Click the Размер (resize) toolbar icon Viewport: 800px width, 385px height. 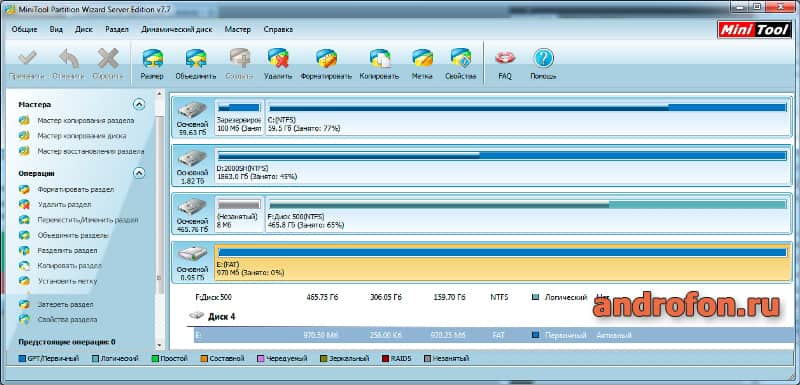152,58
